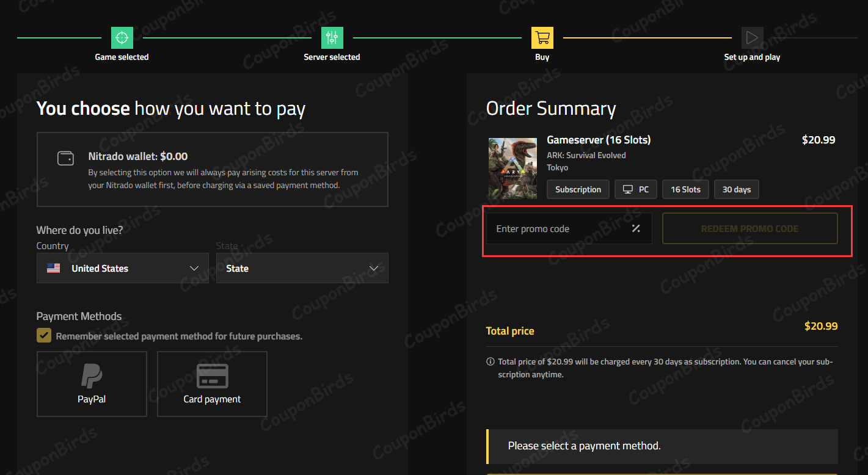Expand the State dropdown
The image size is (868, 475).
click(x=302, y=269)
